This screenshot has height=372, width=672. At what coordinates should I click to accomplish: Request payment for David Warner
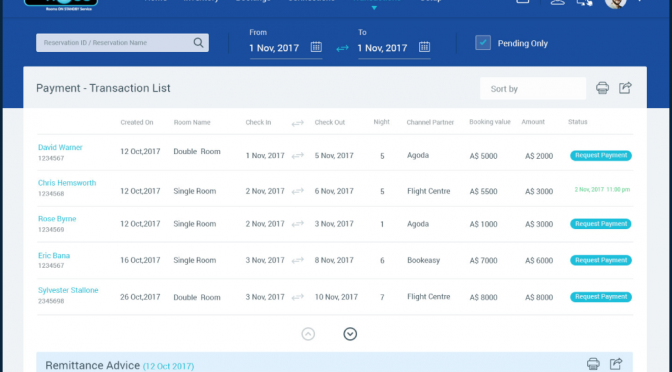(x=600, y=156)
